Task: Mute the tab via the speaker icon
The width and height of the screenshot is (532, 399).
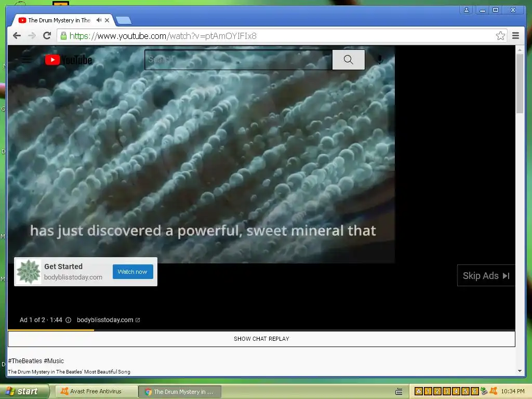Action: (x=99, y=20)
